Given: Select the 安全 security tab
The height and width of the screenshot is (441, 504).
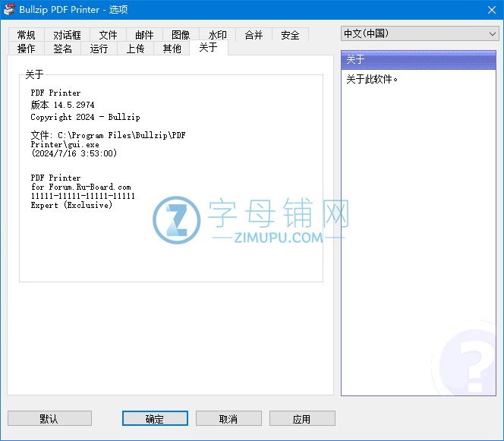Looking at the screenshot, I should (x=290, y=35).
